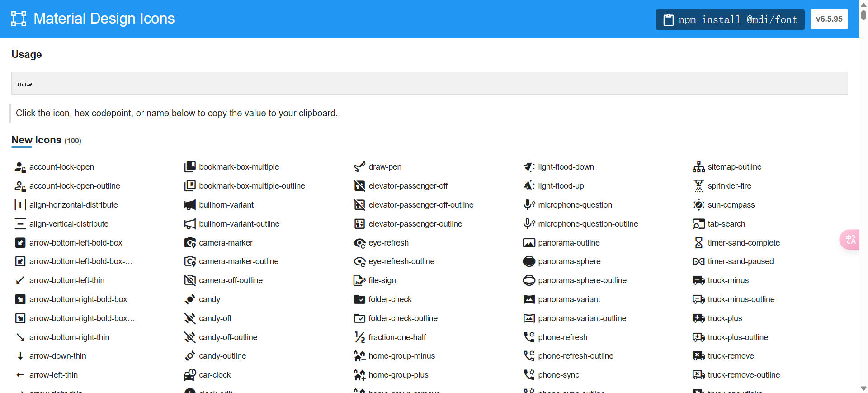Viewport: 868px width, 393px height.
Task: Pick the eye-refresh icon
Action: [x=359, y=243]
